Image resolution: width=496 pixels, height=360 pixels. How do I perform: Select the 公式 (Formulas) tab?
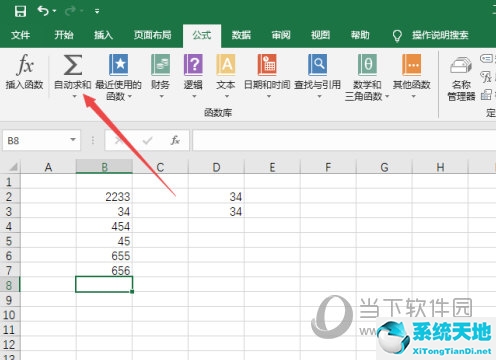point(202,35)
